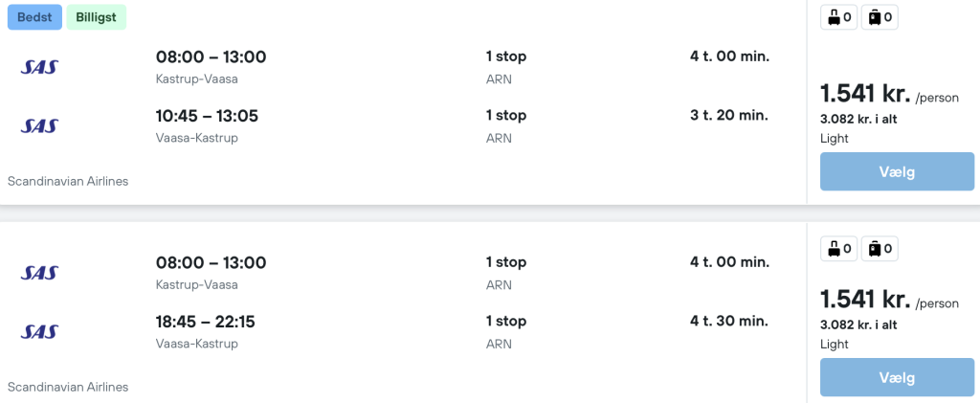Open the 18:45 – 22:15 return flight details
980x403 pixels.
[205, 322]
